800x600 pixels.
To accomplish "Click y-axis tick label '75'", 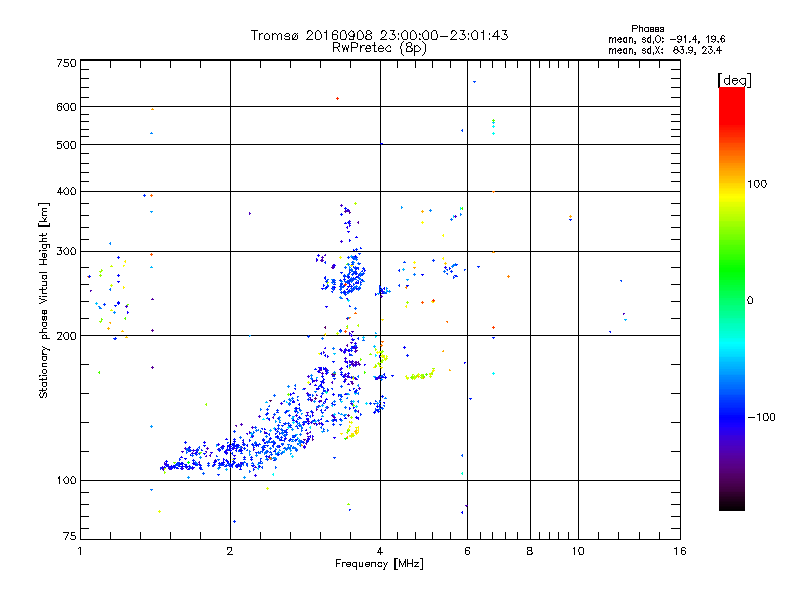I will (70, 536).
